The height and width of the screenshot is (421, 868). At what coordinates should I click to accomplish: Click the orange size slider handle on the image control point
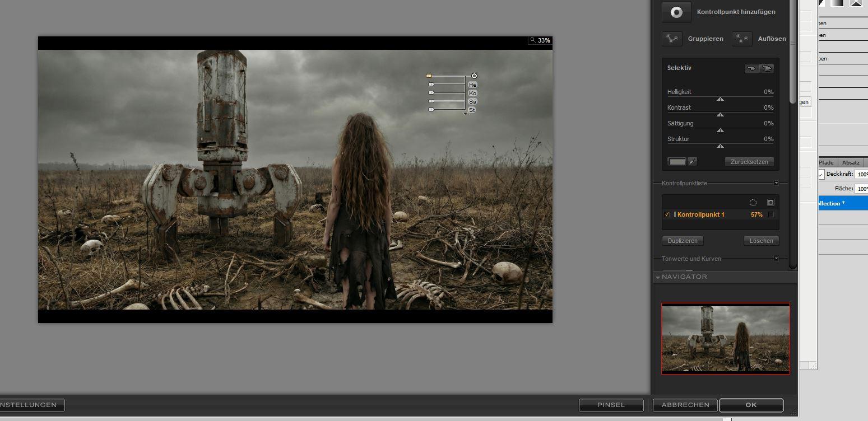tap(429, 76)
